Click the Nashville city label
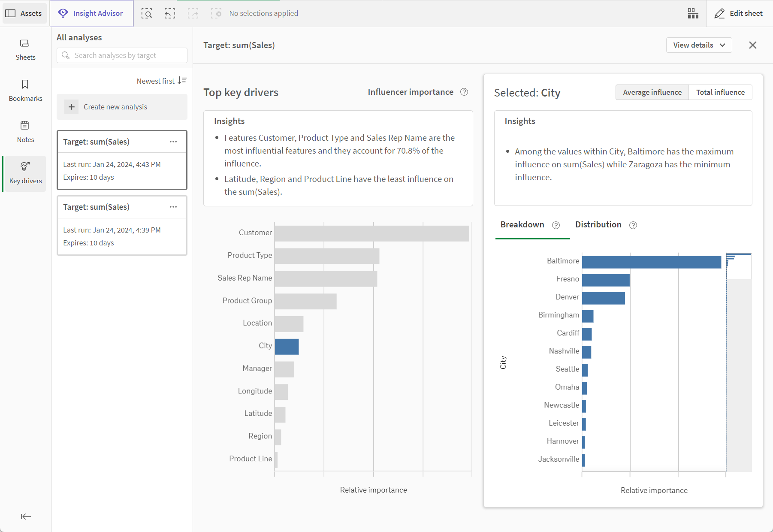Screen dimensions: 773x532 point(564,351)
